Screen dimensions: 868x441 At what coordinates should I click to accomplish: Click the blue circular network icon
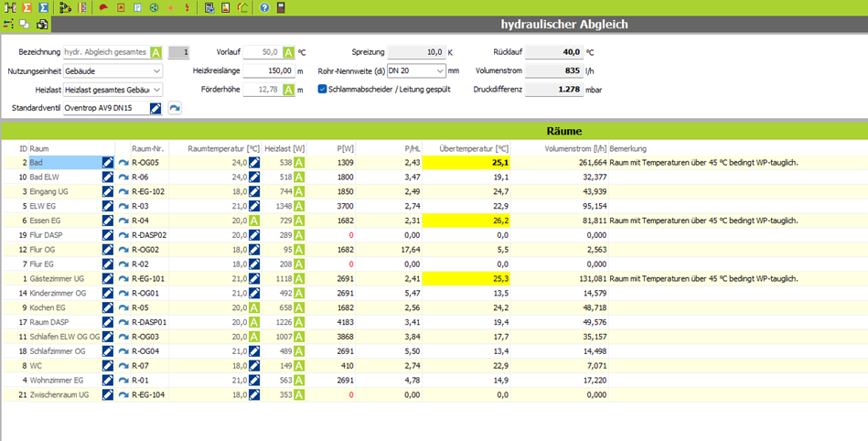(x=154, y=7)
